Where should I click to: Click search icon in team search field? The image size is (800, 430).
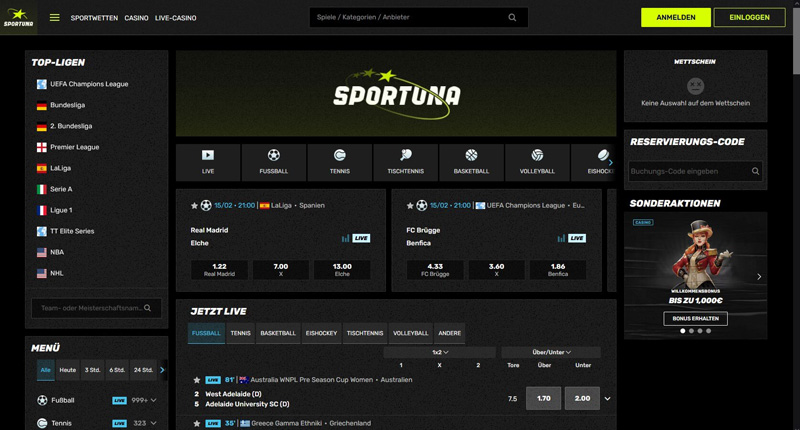point(147,308)
